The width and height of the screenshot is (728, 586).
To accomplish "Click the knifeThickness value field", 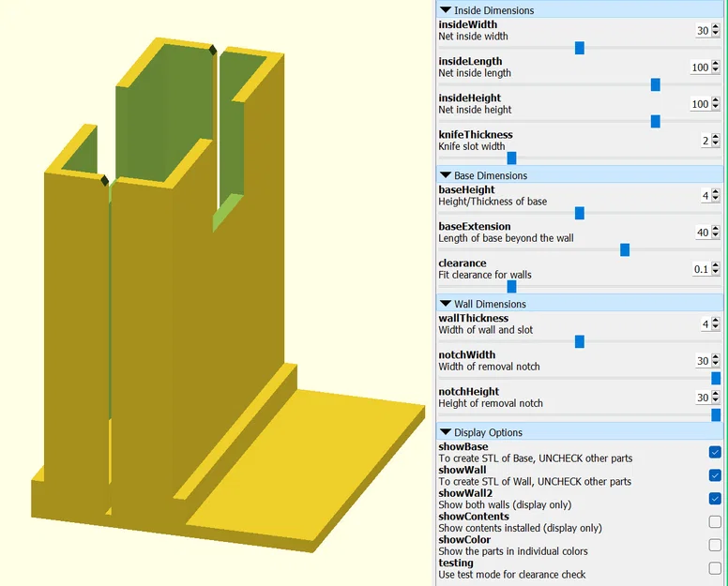I will (705, 141).
